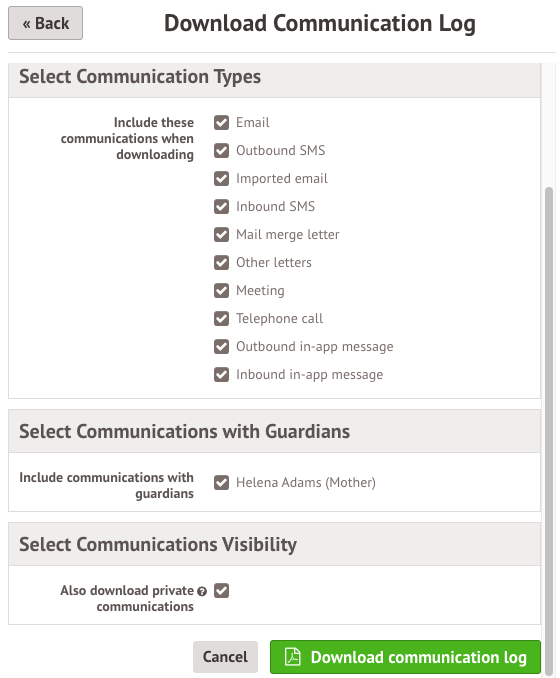The height and width of the screenshot is (678, 560).
Task: Toggle Inbound in-app message checkbox
Action: click(x=221, y=374)
